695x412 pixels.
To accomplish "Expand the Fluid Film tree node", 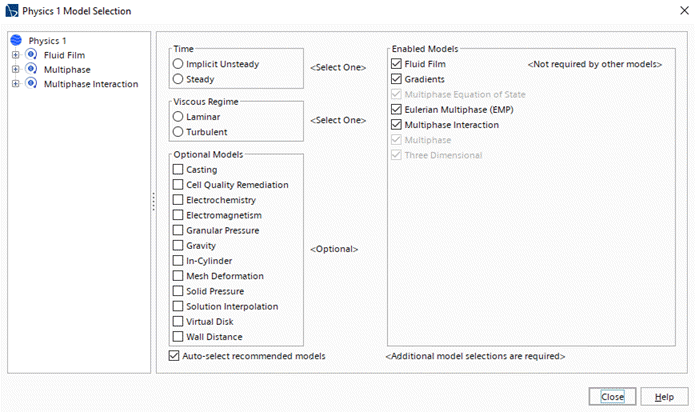I will click(x=16, y=55).
